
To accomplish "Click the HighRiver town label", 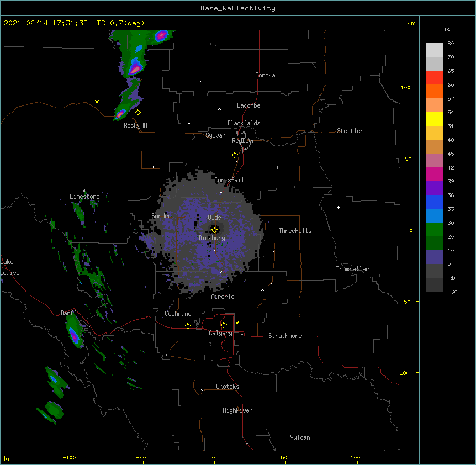I will click(x=237, y=410).
